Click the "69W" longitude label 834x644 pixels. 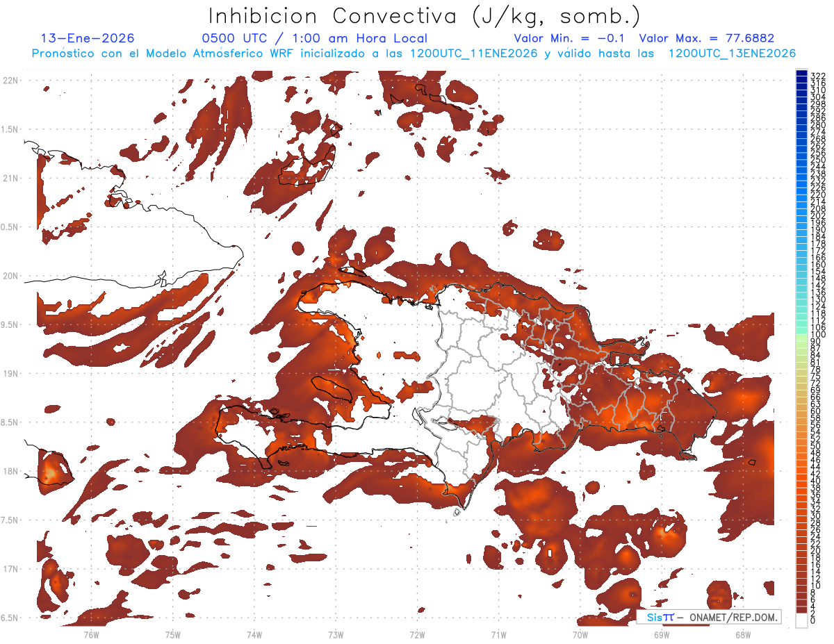(x=662, y=634)
